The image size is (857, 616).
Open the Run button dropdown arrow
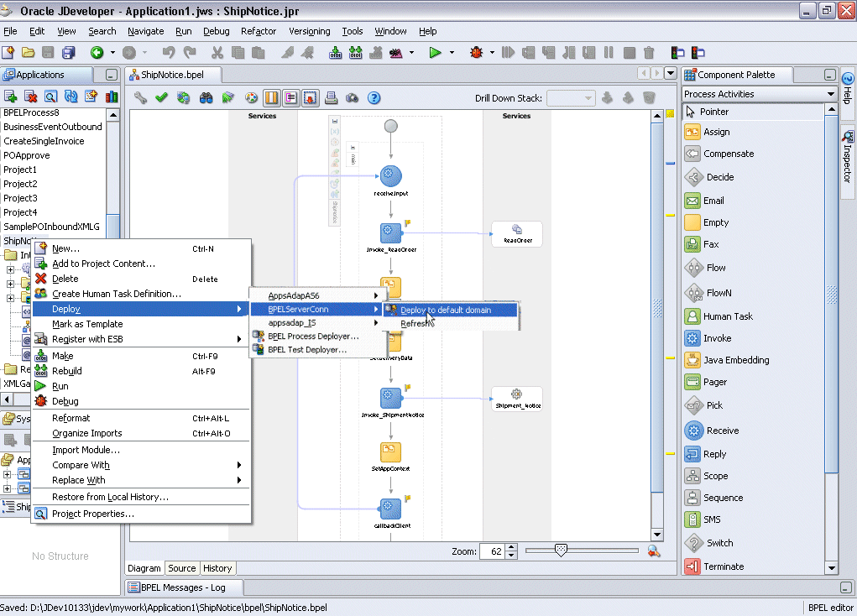click(452, 53)
